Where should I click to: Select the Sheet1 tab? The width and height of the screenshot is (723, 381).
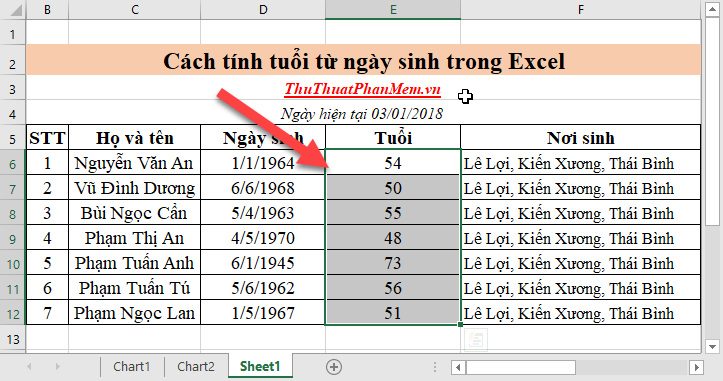click(x=260, y=367)
